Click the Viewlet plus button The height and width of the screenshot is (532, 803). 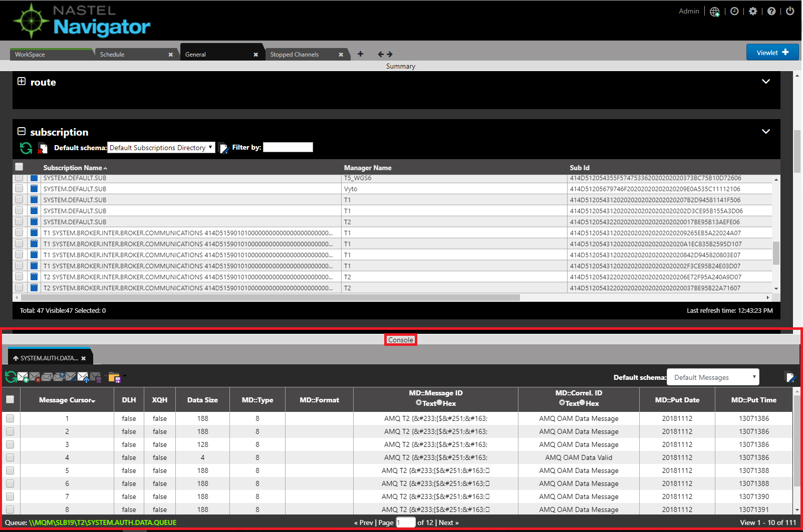(x=772, y=53)
